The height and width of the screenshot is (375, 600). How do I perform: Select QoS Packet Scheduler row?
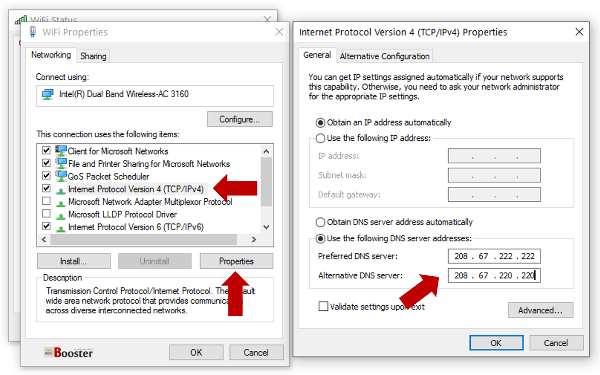[109, 176]
